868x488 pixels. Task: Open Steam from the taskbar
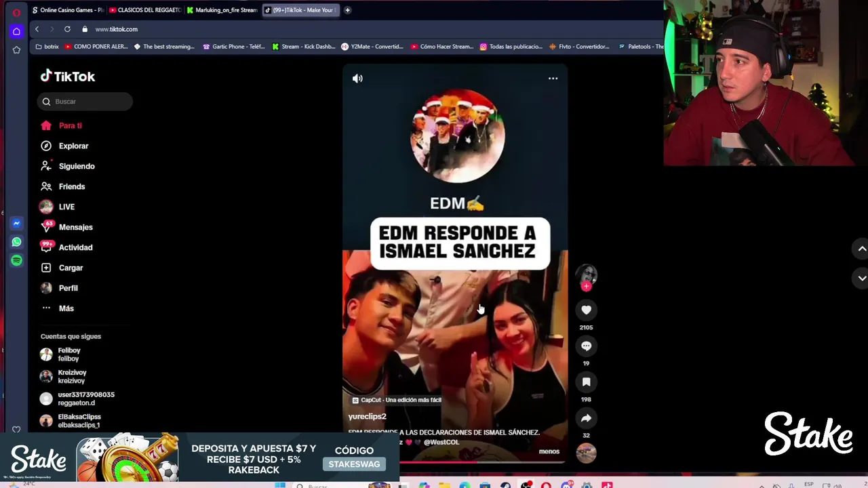click(x=505, y=485)
